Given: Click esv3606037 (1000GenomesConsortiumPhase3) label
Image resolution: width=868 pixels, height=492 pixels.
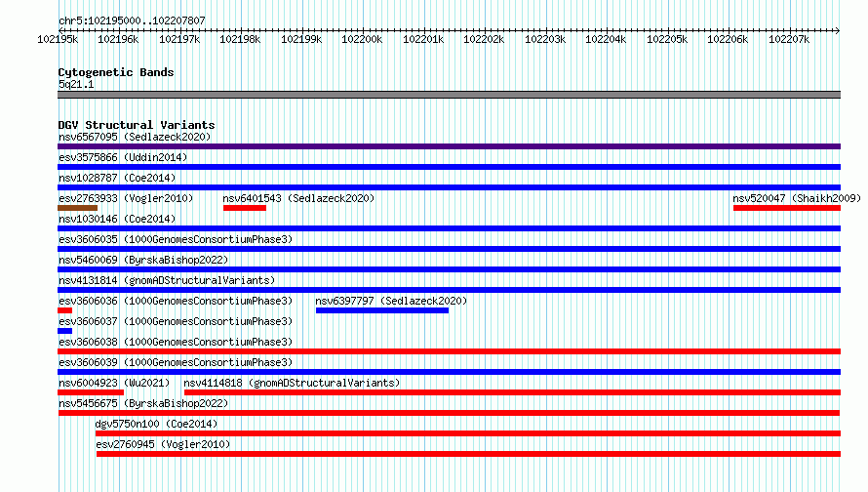Looking at the screenshot, I should (176, 321).
